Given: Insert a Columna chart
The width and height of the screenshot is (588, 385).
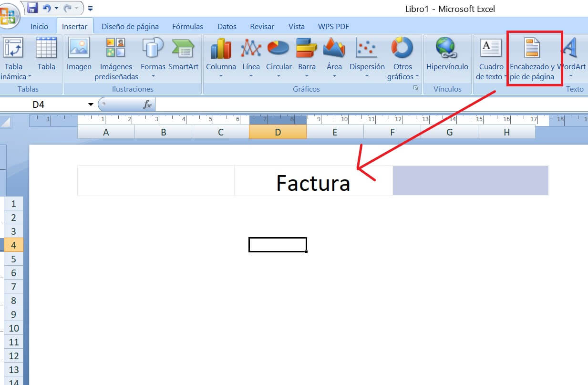Looking at the screenshot, I should coord(221,58).
